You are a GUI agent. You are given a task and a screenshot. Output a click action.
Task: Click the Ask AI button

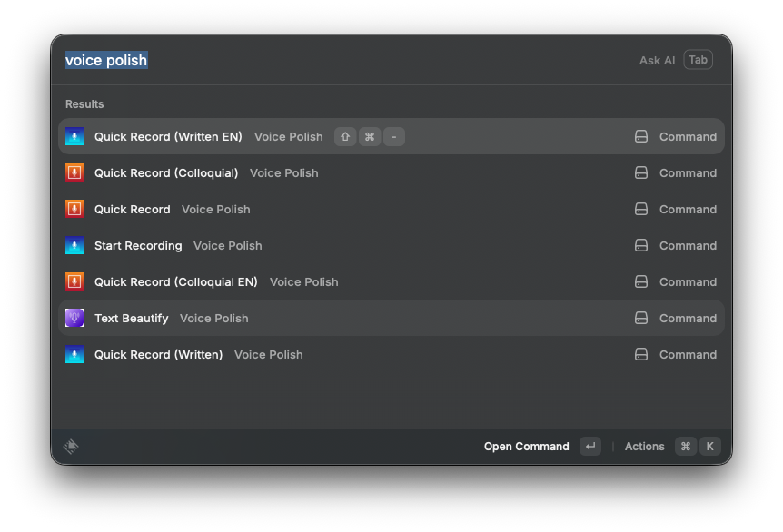657,60
